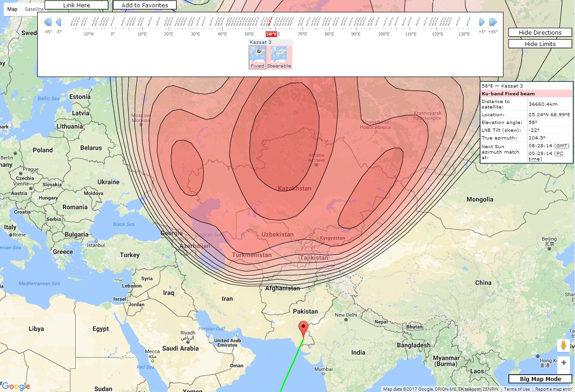Image resolution: width=575 pixels, height=392 pixels.
Task: Click the New Delhi city label
Action: 345,315
